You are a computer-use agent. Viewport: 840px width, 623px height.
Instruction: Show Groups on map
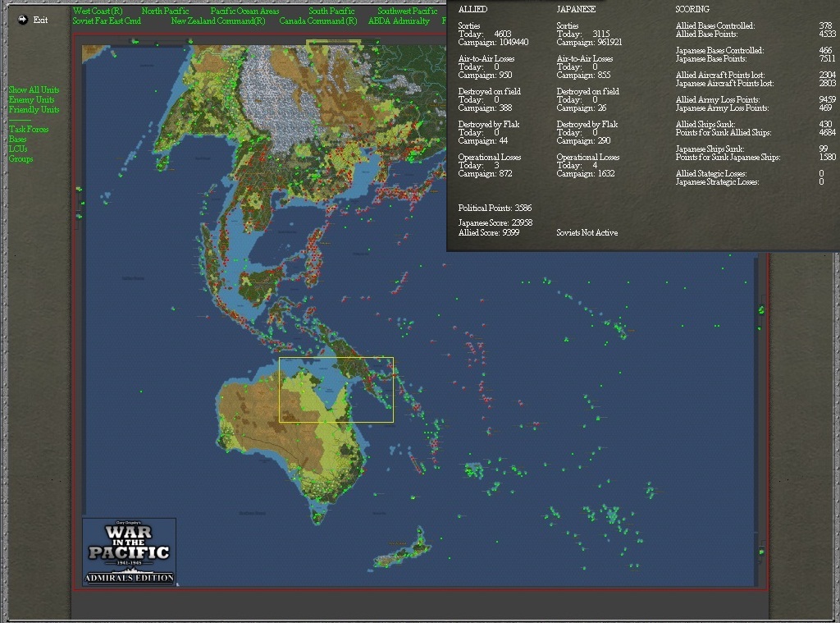click(x=21, y=158)
